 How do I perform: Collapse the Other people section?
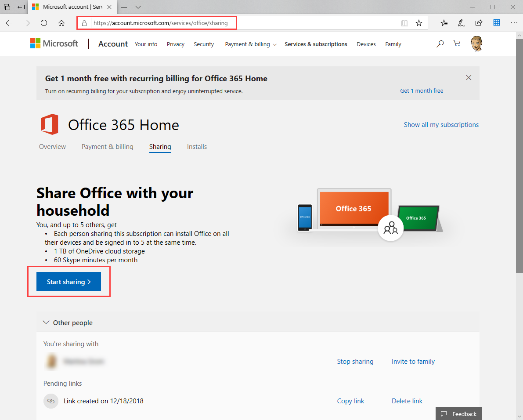46,322
